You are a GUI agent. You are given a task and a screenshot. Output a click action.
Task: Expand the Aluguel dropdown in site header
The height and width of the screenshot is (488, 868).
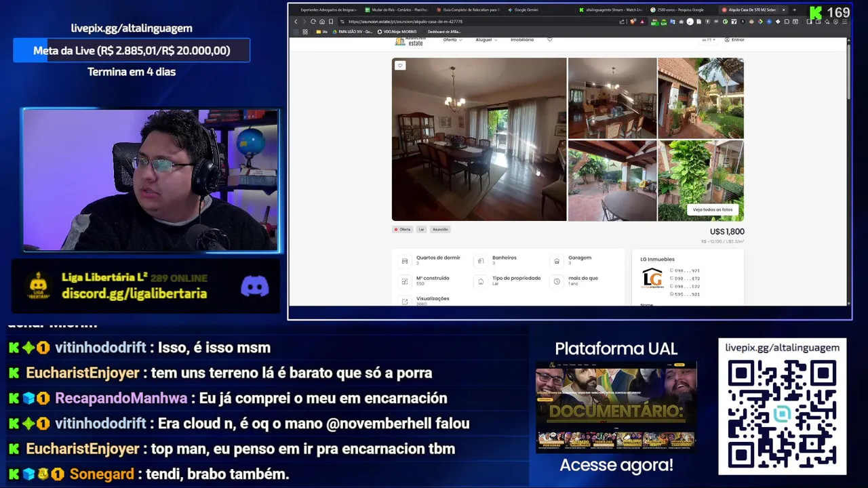[x=486, y=40]
